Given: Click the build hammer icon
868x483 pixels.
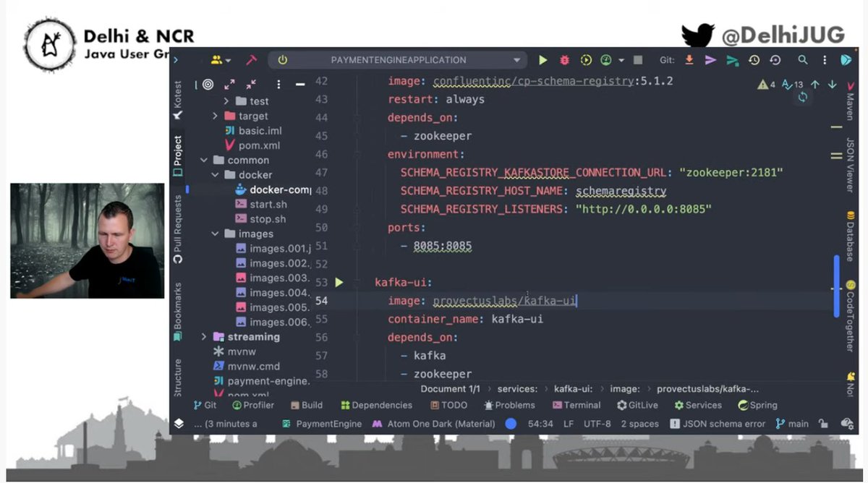Looking at the screenshot, I should coord(251,60).
